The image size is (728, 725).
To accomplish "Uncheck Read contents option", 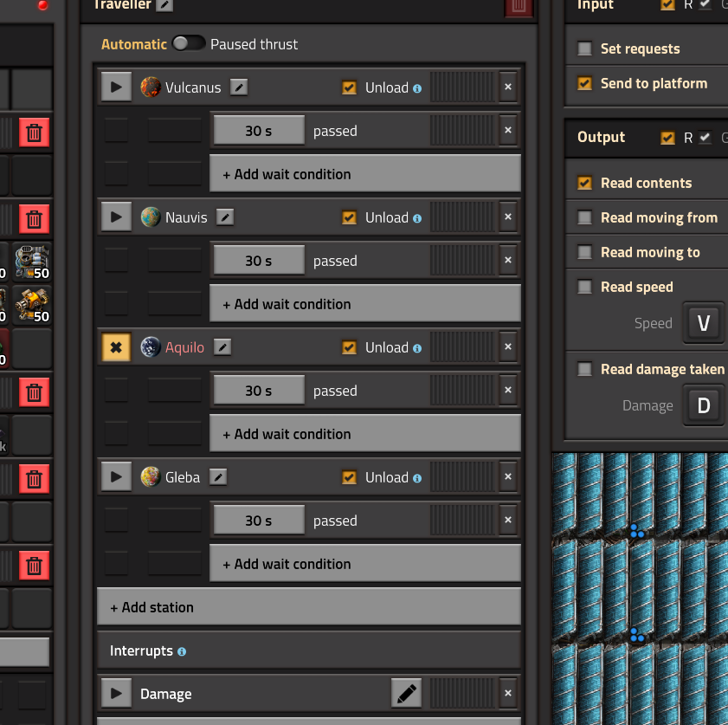I will (x=584, y=183).
